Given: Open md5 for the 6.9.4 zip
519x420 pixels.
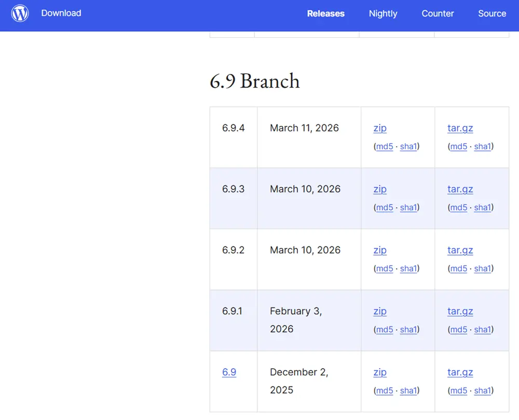Looking at the screenshot, I should (x=385, y=147).
